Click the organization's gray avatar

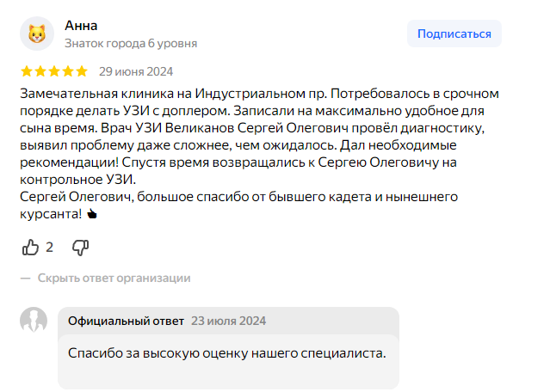click(34, 321)
